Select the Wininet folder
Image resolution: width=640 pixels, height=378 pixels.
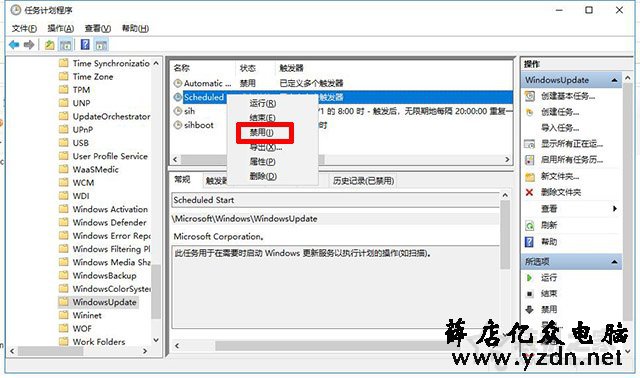coord(80,315)
